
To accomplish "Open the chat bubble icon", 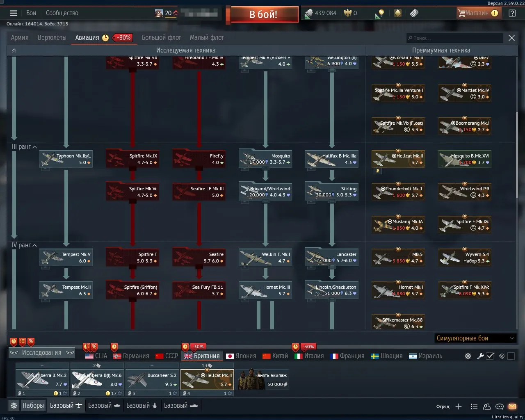I will [x=499, y=406].
